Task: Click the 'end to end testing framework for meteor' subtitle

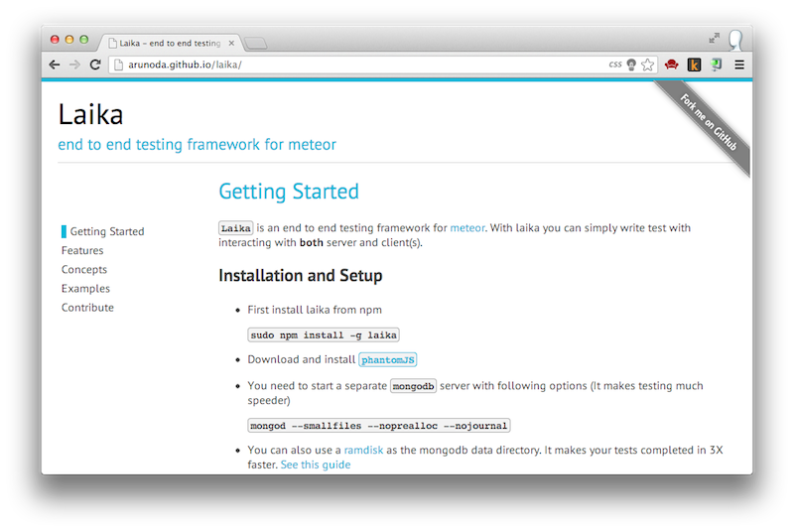Action: point(197,145)
